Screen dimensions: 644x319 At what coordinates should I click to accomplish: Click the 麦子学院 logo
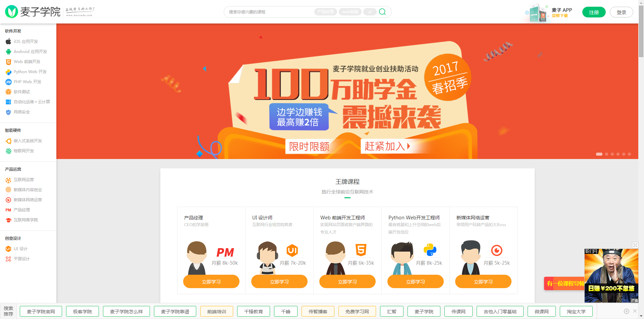coord(33,12)
